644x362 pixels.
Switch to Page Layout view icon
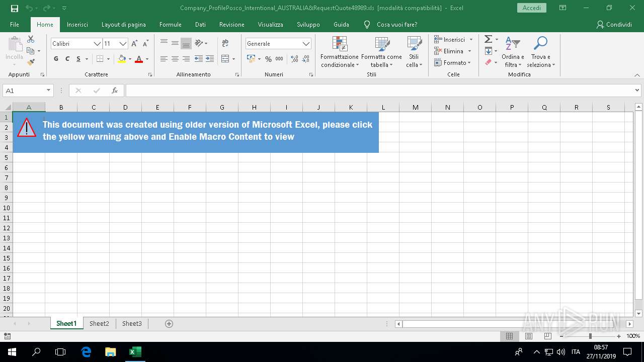(x=529, y=336)
